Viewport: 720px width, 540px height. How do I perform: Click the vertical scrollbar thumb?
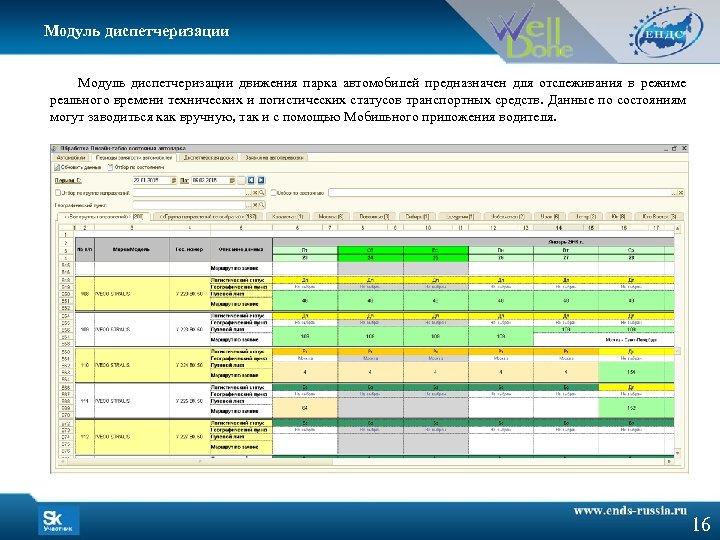click(677, 351)
